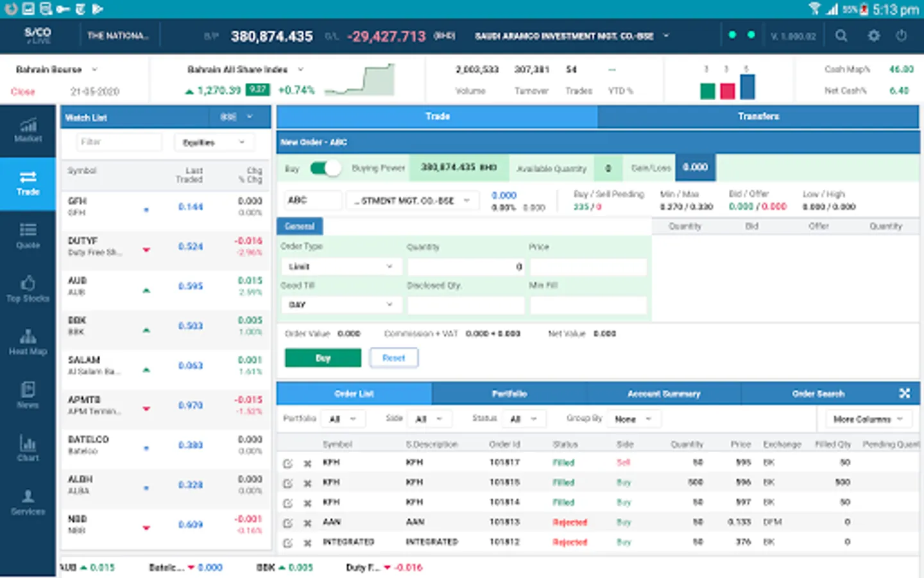Open the Market section in sidebar

(28, 130)
